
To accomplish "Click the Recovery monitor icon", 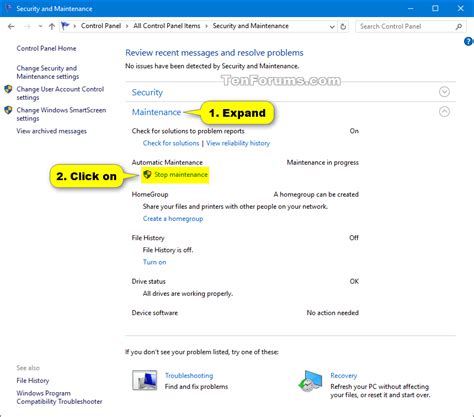I will tap(310, 380).
